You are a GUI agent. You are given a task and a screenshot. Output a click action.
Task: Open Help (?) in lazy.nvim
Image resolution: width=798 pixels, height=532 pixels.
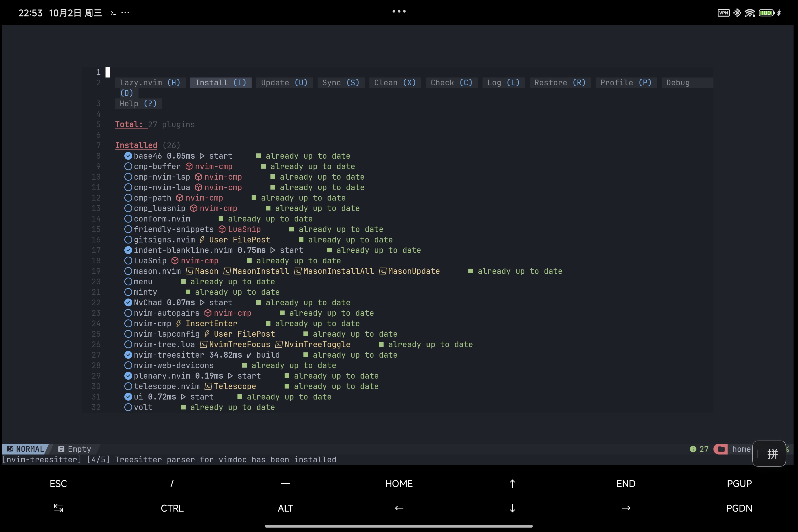[138, 103]
